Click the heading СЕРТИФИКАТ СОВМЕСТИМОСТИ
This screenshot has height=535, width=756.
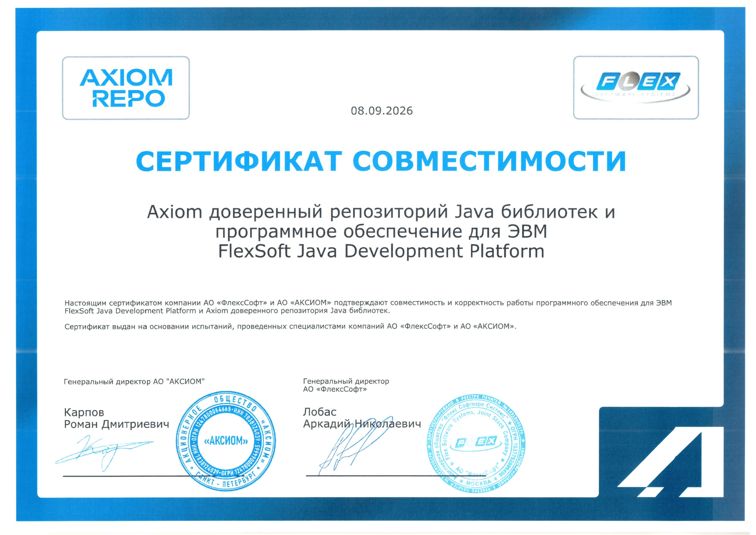[x=381, y=161]
